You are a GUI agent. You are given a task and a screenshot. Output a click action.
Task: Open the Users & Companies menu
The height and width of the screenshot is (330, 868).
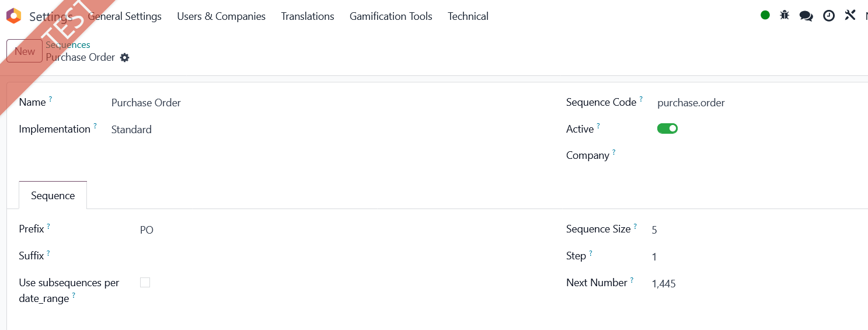[221, 16]
